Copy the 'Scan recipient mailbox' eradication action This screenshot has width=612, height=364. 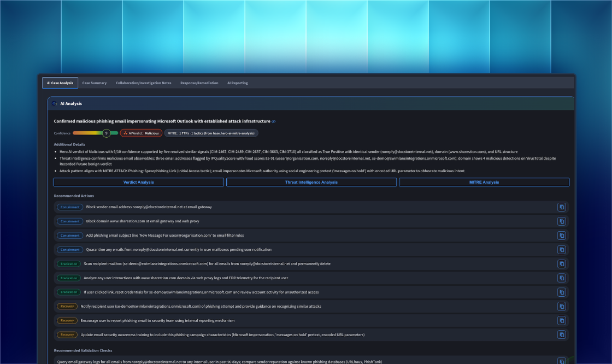click(x=562, y=263)
